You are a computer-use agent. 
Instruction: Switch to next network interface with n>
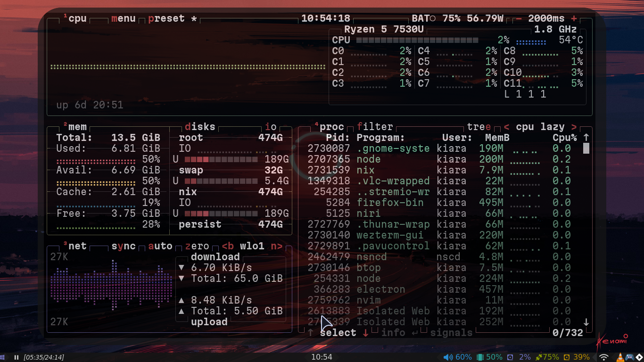277,246
